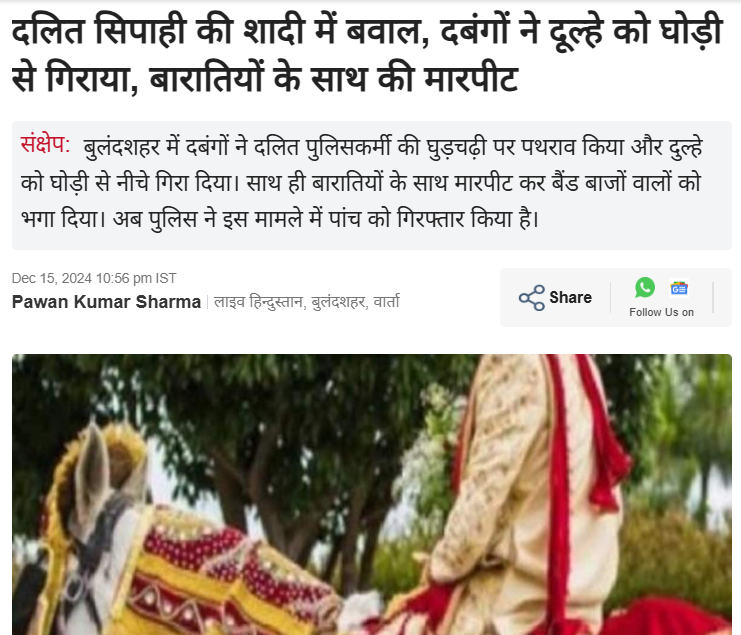741x635 pixels.
Task: Click summary's last line 'भगा दिया। अब पुलिस'
Action: (x=280, y=219)
